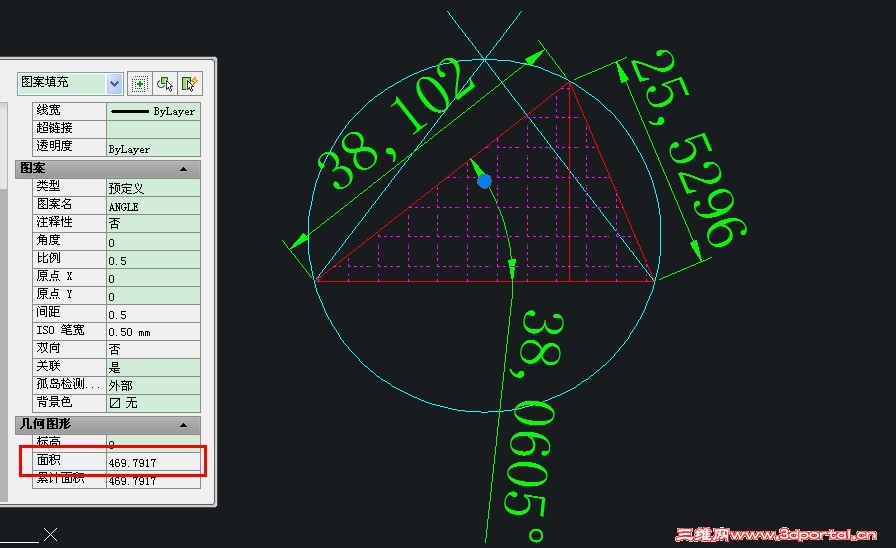Click the 双向 否 value
This screenshot has width=896, height=548.
[153, 349]
